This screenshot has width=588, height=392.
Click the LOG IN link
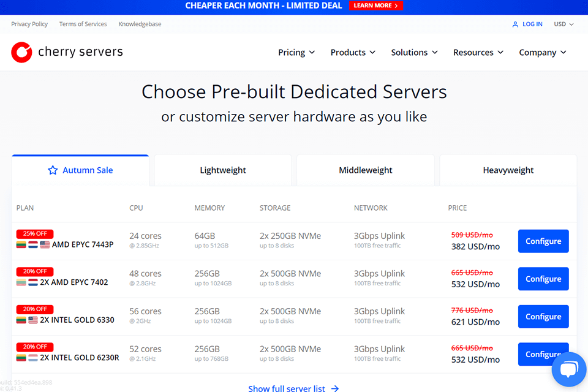point(532,24)
